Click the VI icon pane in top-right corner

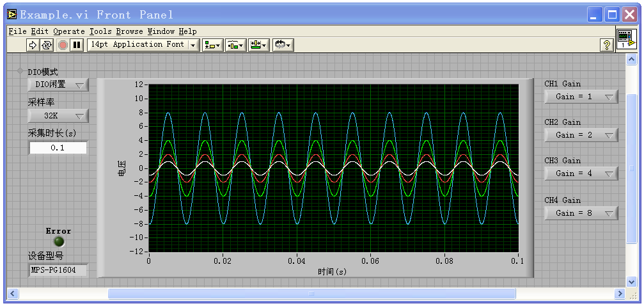coord(626,39)
